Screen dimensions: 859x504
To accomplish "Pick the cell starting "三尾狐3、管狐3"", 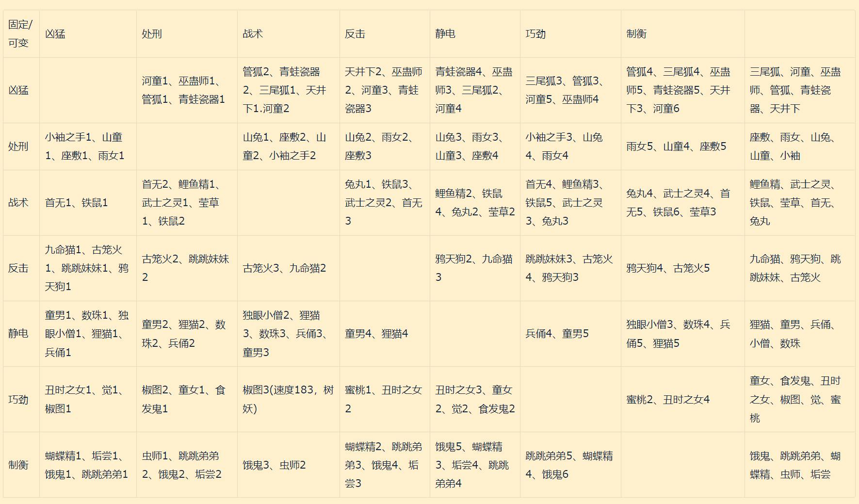I will click(x=570, y=90).
